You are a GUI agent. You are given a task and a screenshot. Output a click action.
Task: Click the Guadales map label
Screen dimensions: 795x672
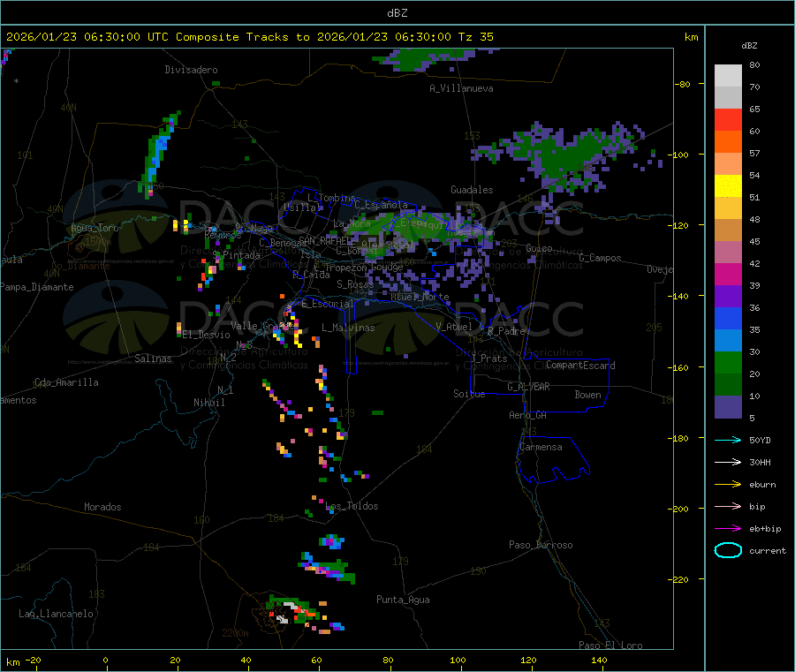pos(472,190)
